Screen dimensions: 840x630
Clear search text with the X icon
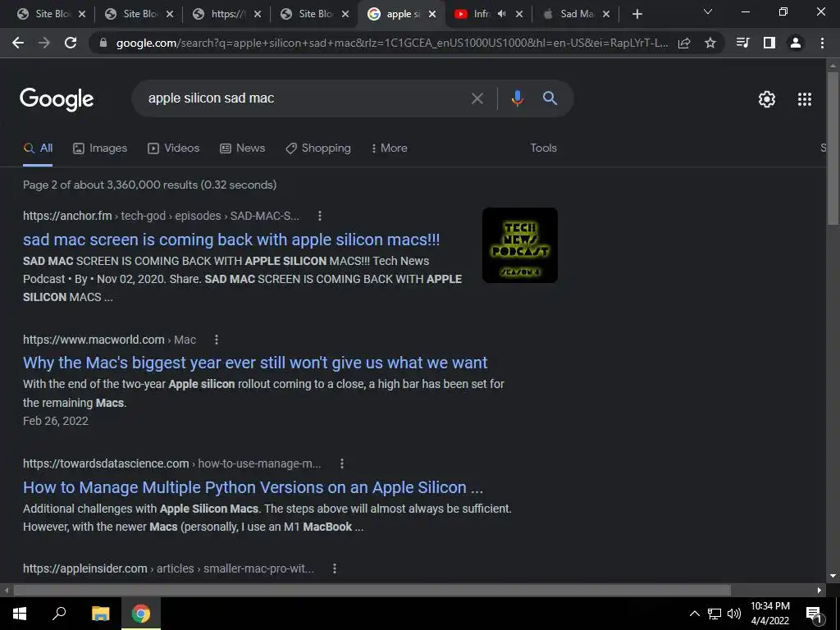pyautogui.click(x=477, y=98)
